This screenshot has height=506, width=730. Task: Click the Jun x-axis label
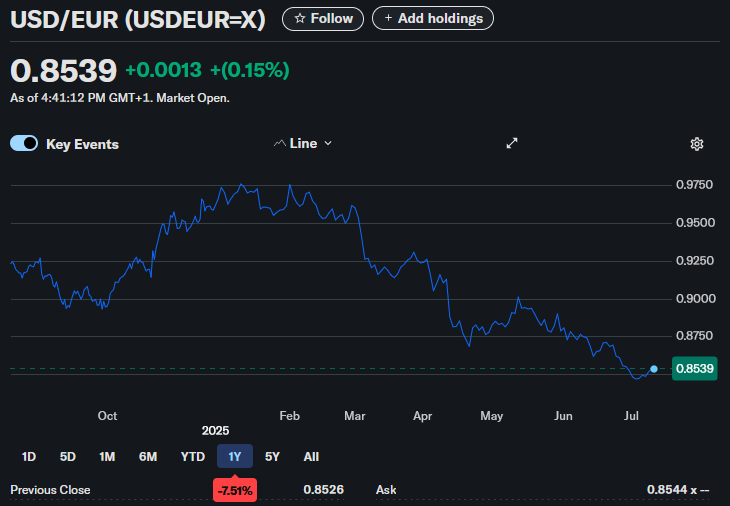click(x=563, y=416)
